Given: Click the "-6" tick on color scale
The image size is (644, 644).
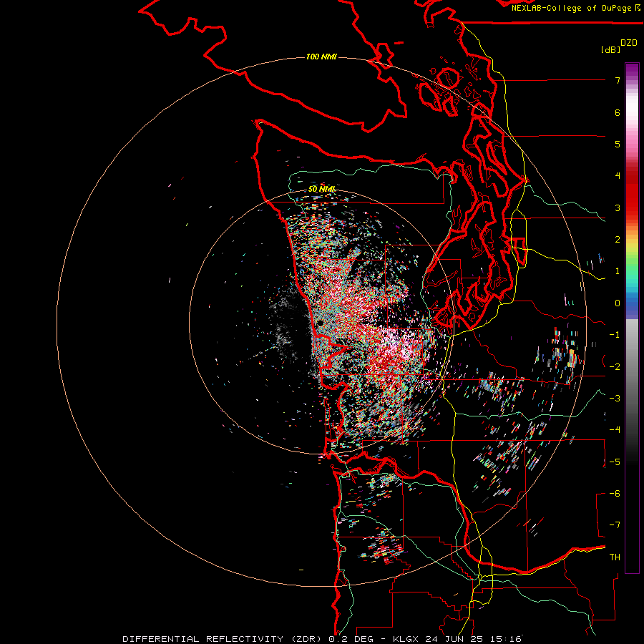Looking at the screenshot, I should click(x=615, y=494).
